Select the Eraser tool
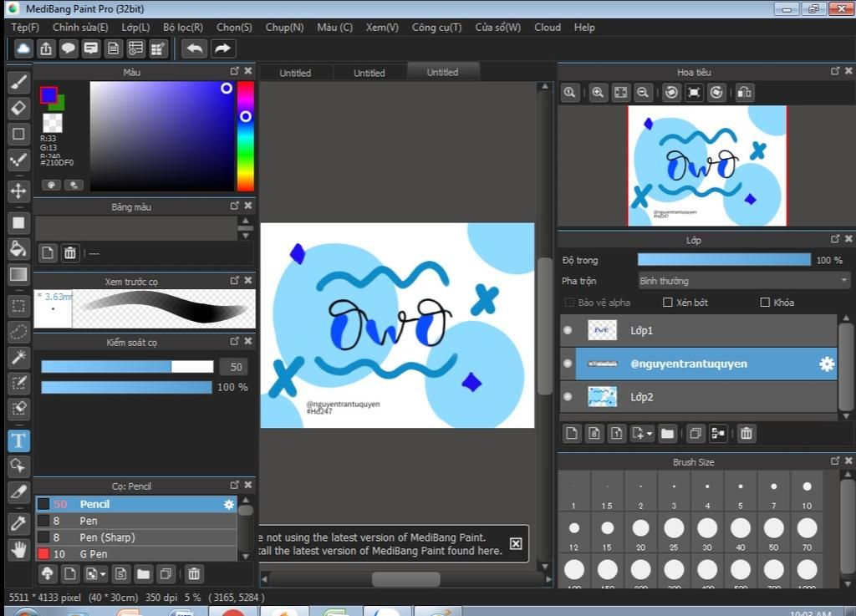The image size is (856, 616). point(18,108)
